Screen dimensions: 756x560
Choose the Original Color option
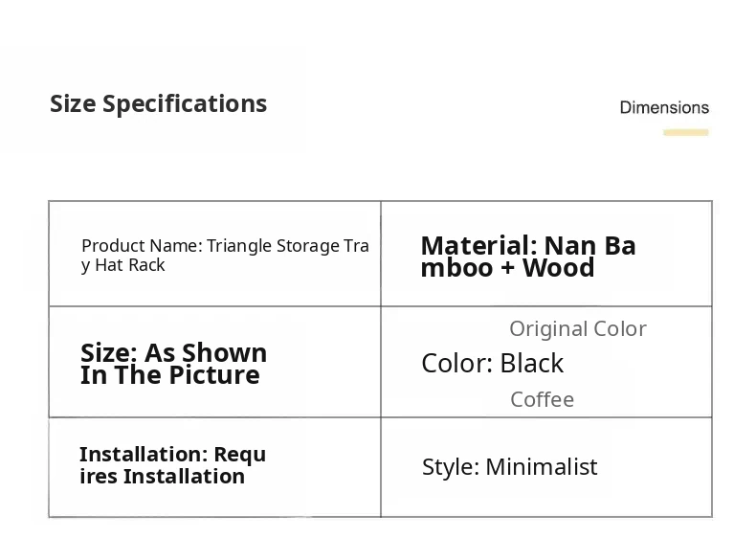pyautogui.click(x=577, y=329)
